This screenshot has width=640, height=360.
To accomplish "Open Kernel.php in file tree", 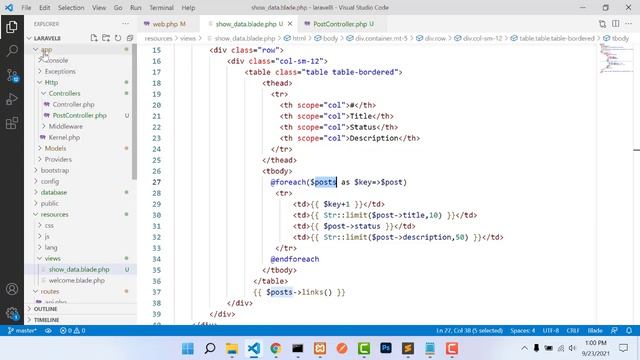I will click(64, 138).
